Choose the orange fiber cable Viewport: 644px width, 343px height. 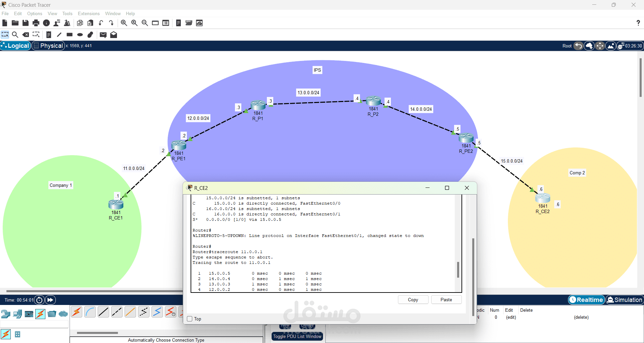coord(130,312)
